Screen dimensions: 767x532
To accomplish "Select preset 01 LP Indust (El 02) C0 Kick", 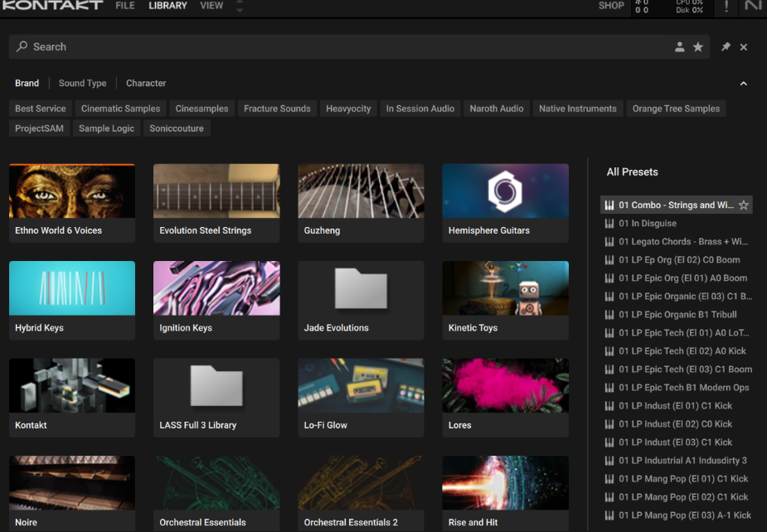I will click(676, 424).
